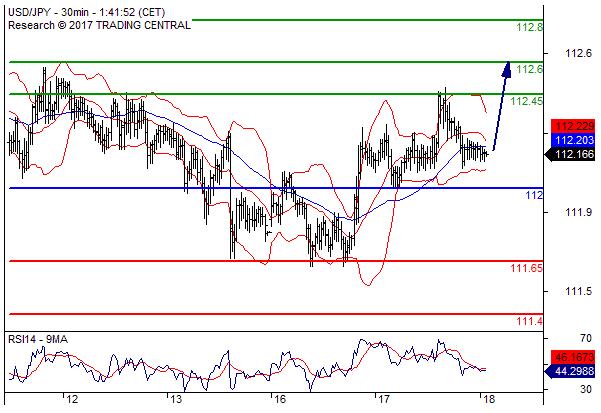Click the RSI14 - 9MA indicator label
Viewport: 601px width, 413px height.
pyautogui.click(x=38, y=339)
